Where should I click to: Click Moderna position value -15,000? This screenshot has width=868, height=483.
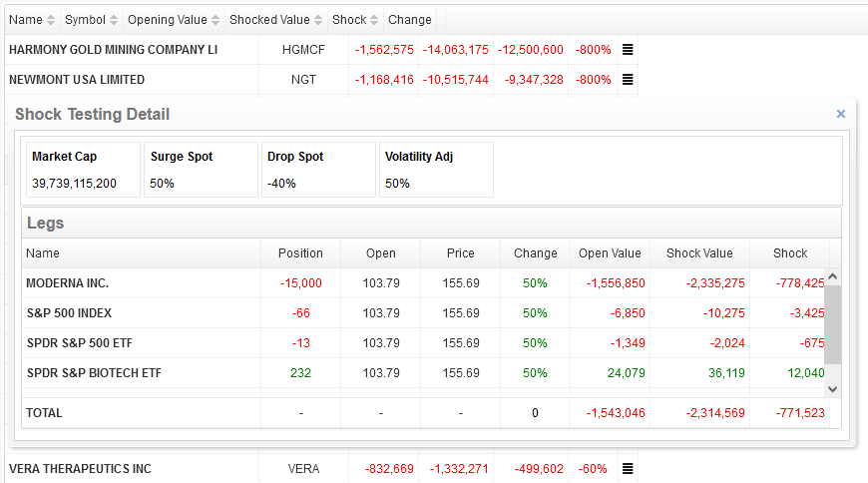[x=300, y=283]
